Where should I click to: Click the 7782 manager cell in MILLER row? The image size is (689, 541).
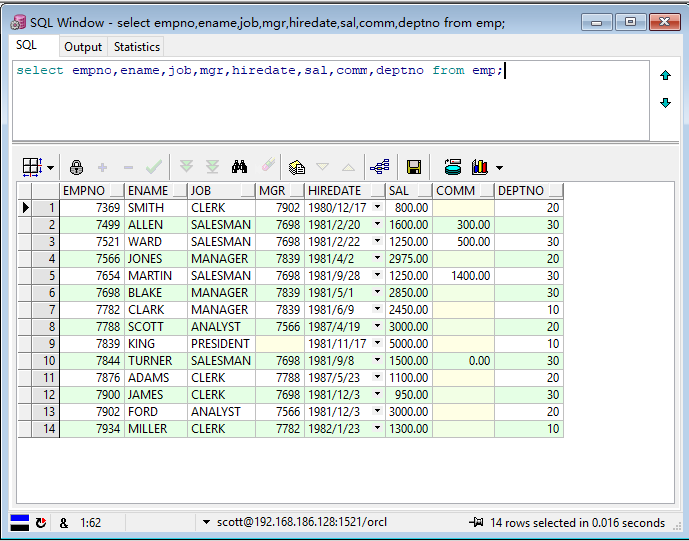click(x=280, y=428)
